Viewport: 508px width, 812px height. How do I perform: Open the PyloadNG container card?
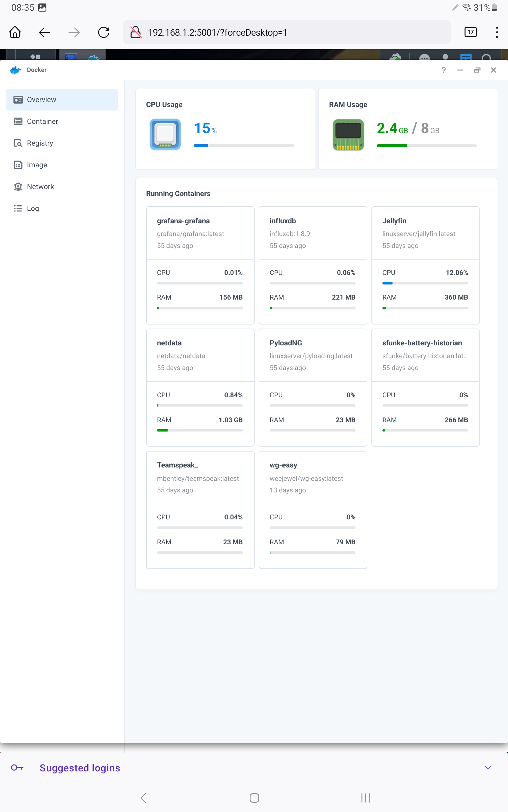coord(313,387)
